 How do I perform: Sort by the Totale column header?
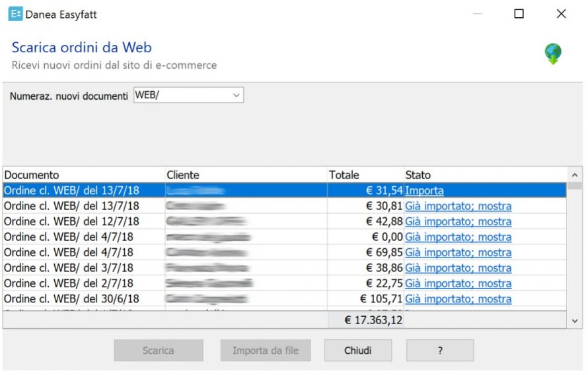coord(365,175)
